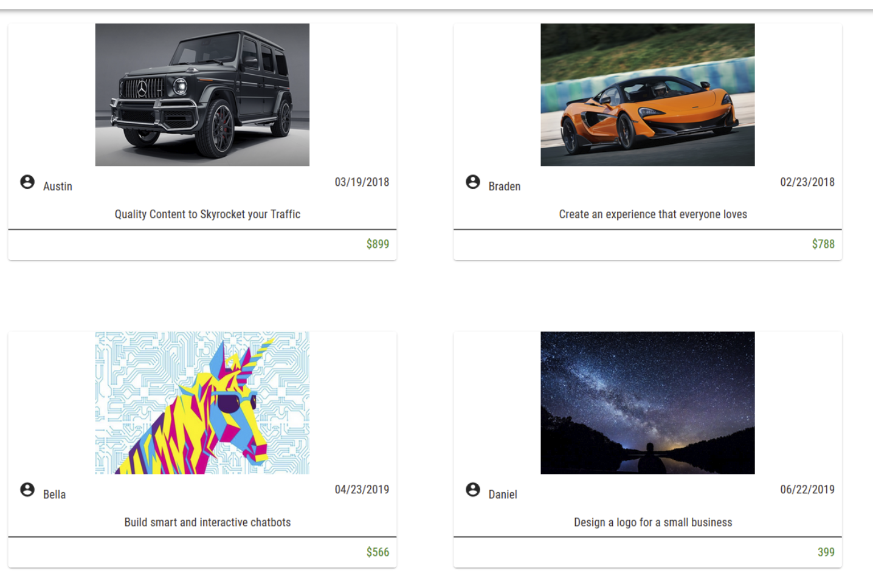Select the author name Bella

[54, 494]
